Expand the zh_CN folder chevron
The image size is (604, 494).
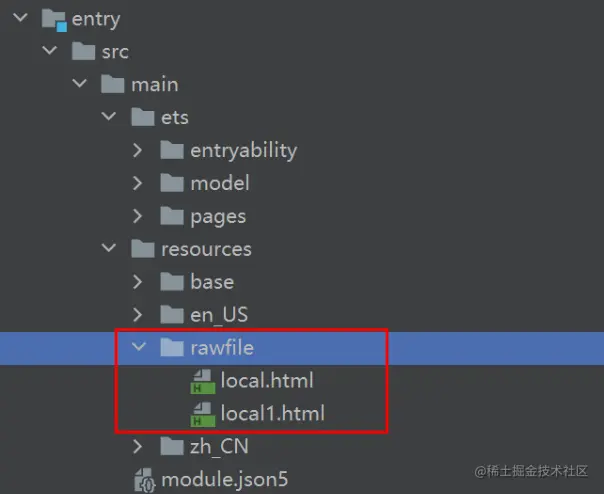click(138, 446)
